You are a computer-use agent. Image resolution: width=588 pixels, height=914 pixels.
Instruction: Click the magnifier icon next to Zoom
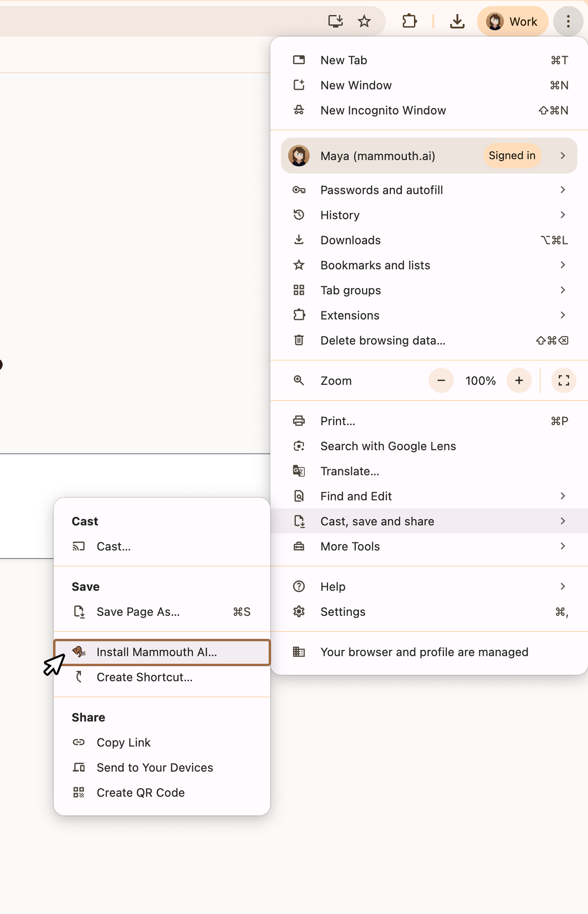pyautogui.click(x=299, y=380)
